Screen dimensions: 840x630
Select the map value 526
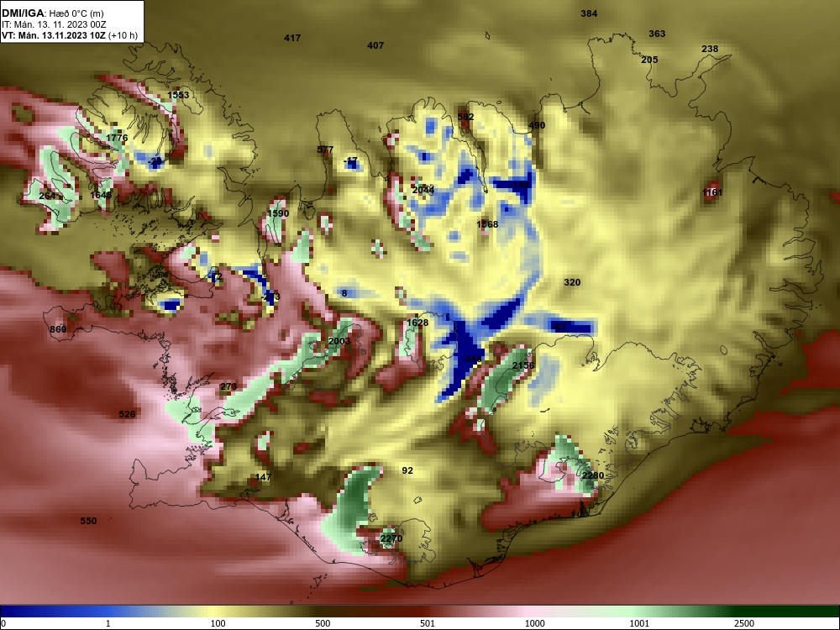(x=127, y=414)
